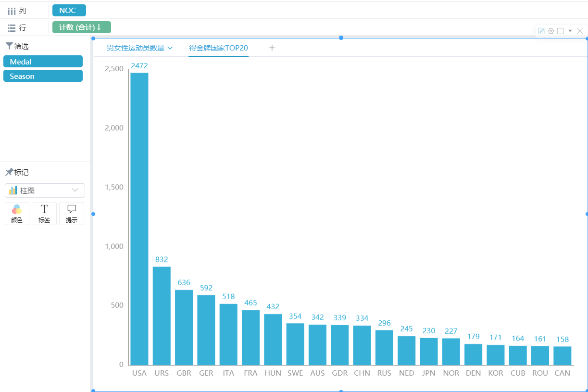Click the 2472 value label

[139, 66]
